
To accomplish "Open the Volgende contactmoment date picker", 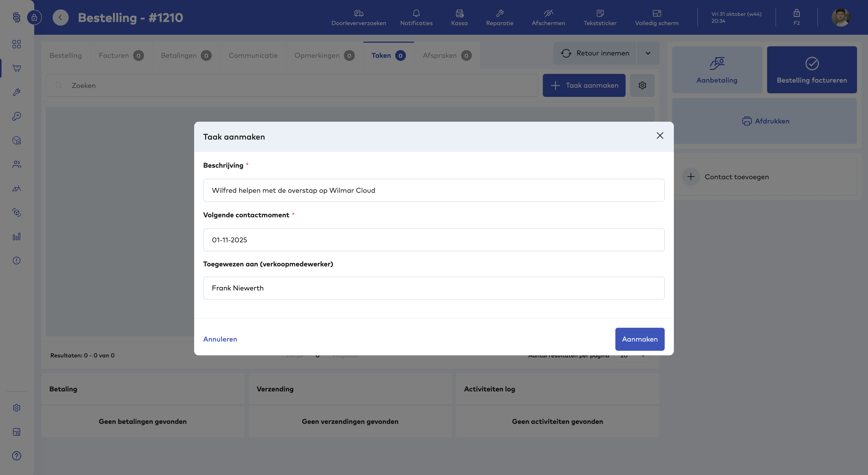I will (x=434, y=240).
